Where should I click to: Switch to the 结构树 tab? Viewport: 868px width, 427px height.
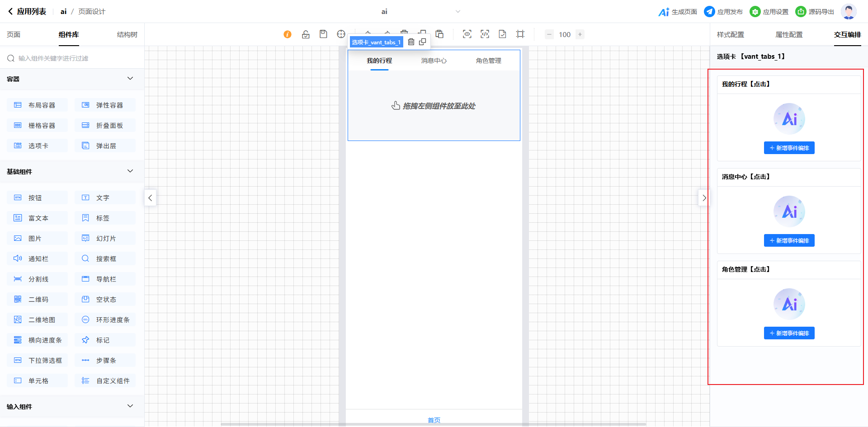coord(127,35)
